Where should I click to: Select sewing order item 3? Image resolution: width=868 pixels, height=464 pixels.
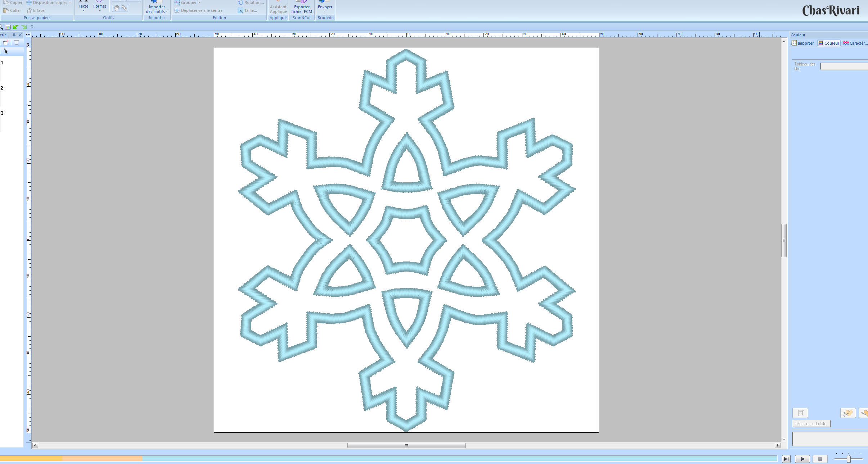coord(2,113)
